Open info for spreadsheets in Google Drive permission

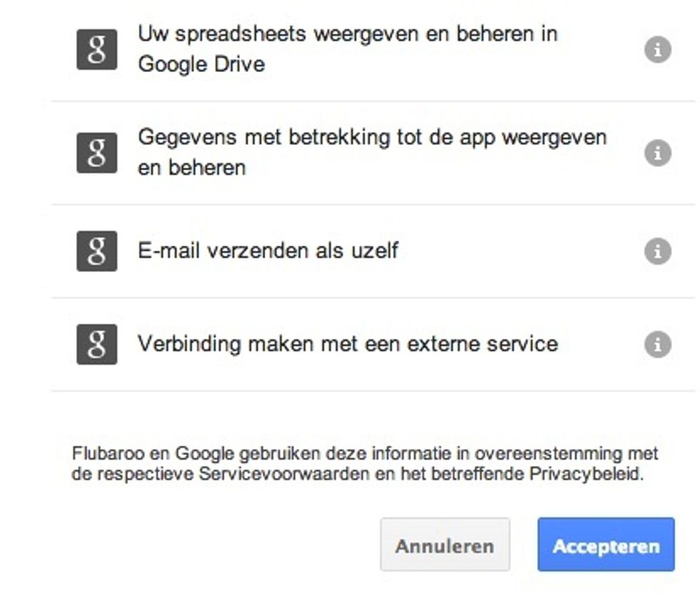tap(658, 49)
